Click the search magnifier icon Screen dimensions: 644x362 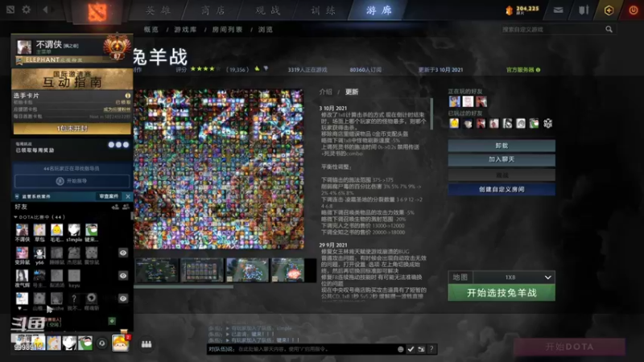point(609,29)
